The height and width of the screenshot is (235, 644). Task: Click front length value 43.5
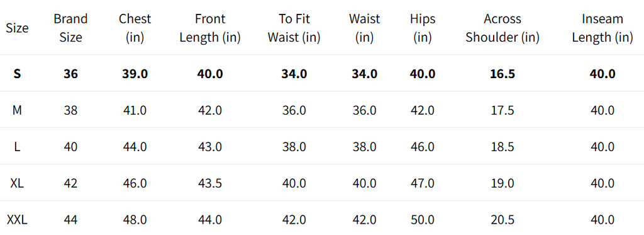pyautogui.click(x=210, y=183)
